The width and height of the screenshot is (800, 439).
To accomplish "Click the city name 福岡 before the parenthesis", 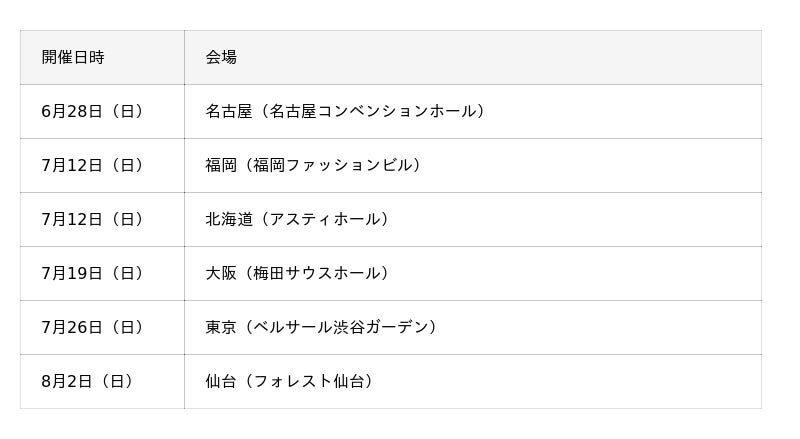I will pyautogui.click(x=221, y=165).
